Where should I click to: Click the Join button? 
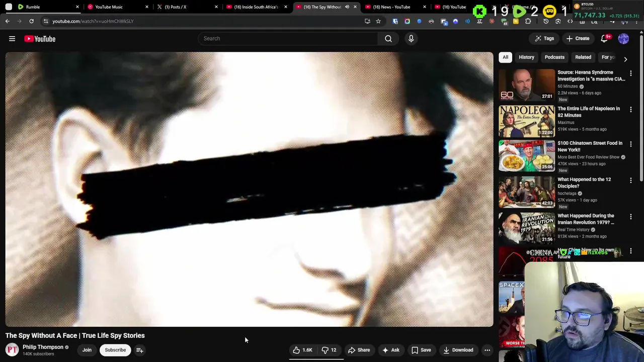(x=87, y=350)
